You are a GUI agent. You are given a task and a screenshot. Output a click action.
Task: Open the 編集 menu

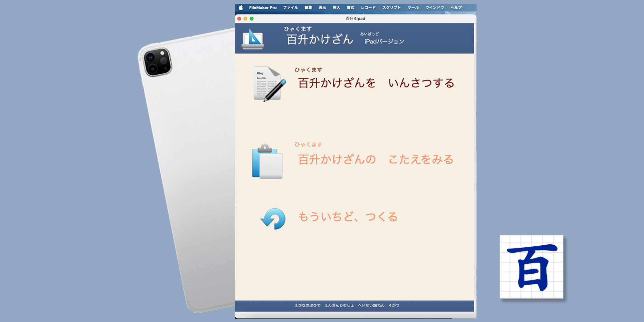coord(308,8)
